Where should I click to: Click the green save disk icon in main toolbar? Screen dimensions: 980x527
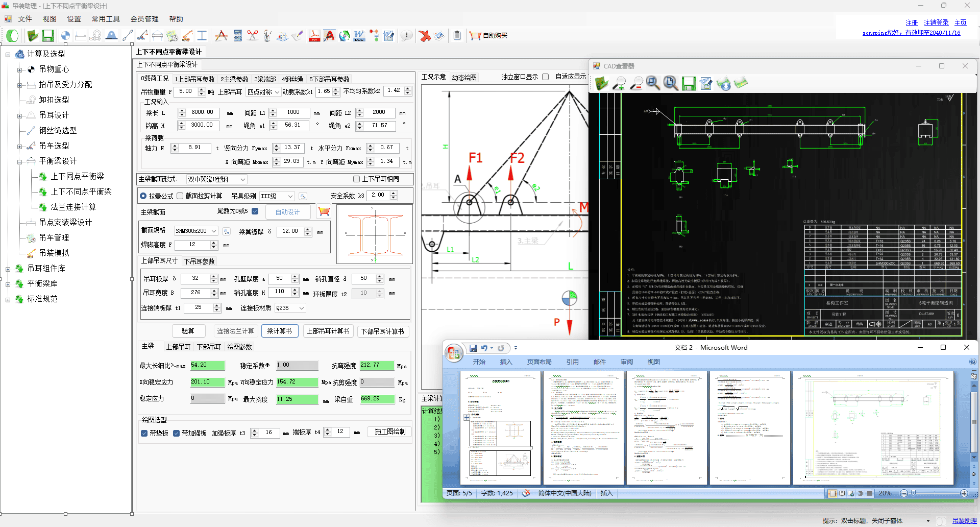48,36
